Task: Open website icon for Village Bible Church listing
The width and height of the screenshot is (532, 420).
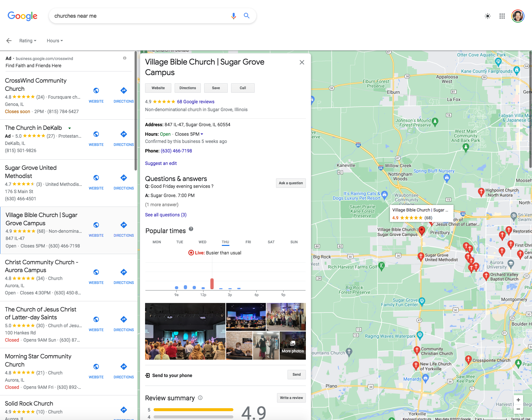Action: click(x=96, y=225)
